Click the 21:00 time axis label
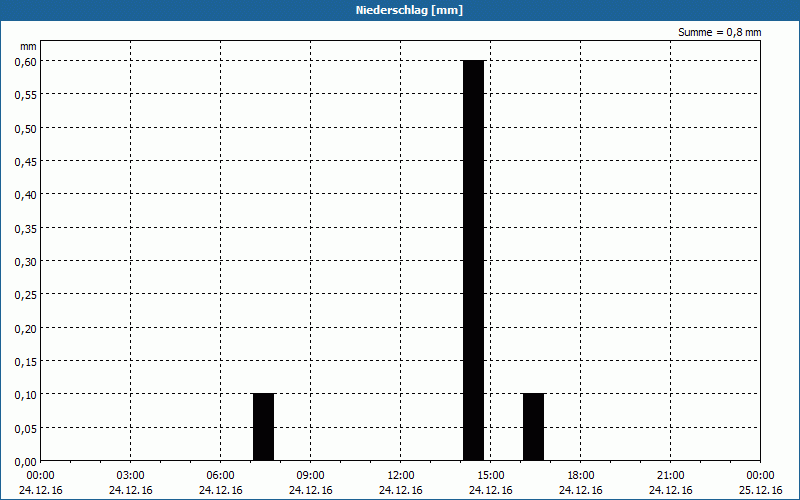The image size is (800, 500). click(x=671, y=475)
